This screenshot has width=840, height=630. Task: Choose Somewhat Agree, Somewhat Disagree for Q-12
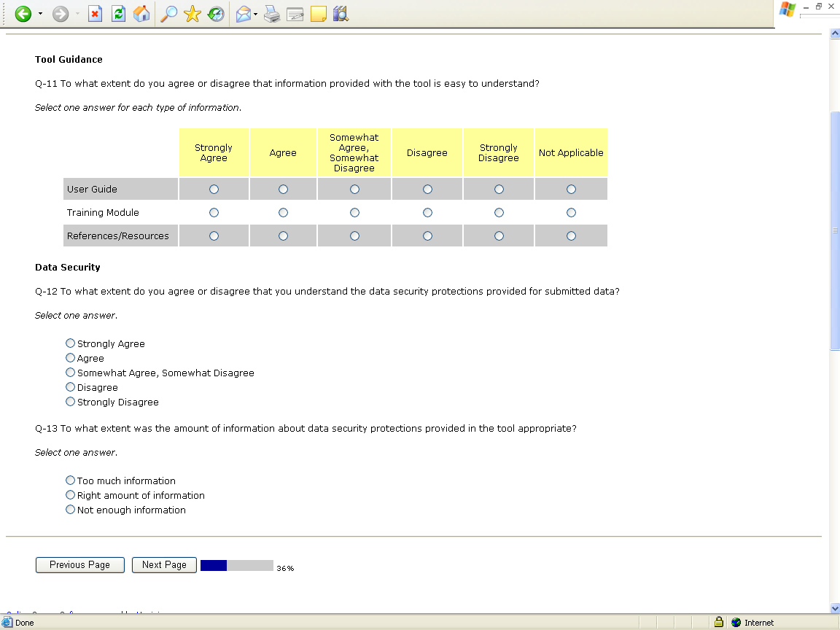point(71,373)
